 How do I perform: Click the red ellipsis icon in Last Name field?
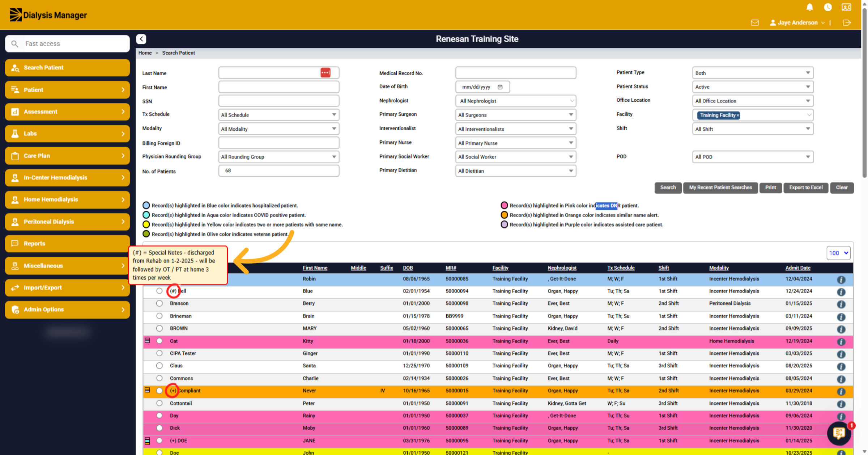[x=325, y=73]
